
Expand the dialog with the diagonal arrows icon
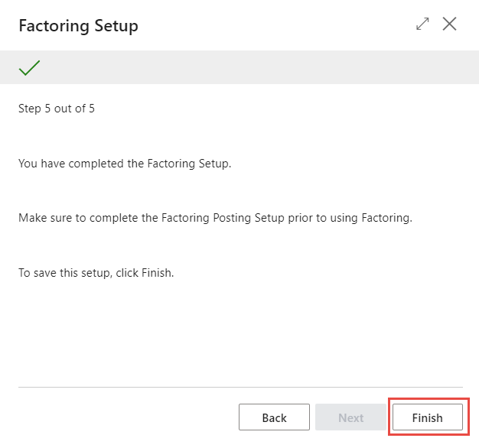422,24
